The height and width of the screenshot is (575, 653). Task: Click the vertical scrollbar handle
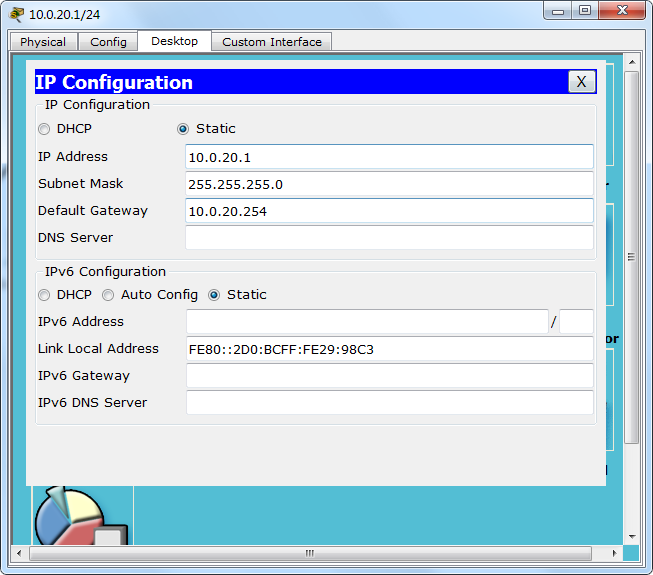(631, 257)
